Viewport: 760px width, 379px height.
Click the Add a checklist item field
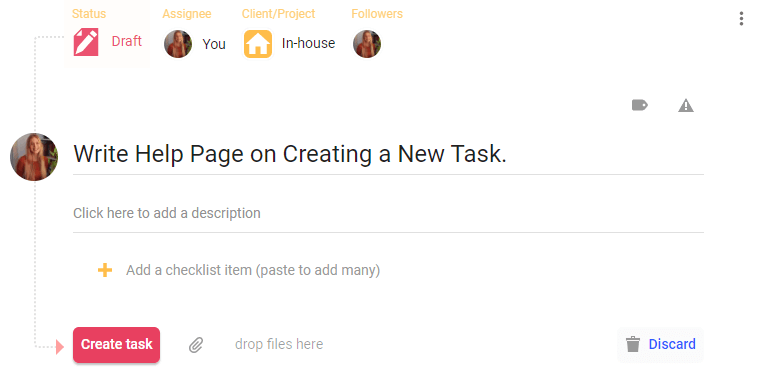(x=253, y=270)
